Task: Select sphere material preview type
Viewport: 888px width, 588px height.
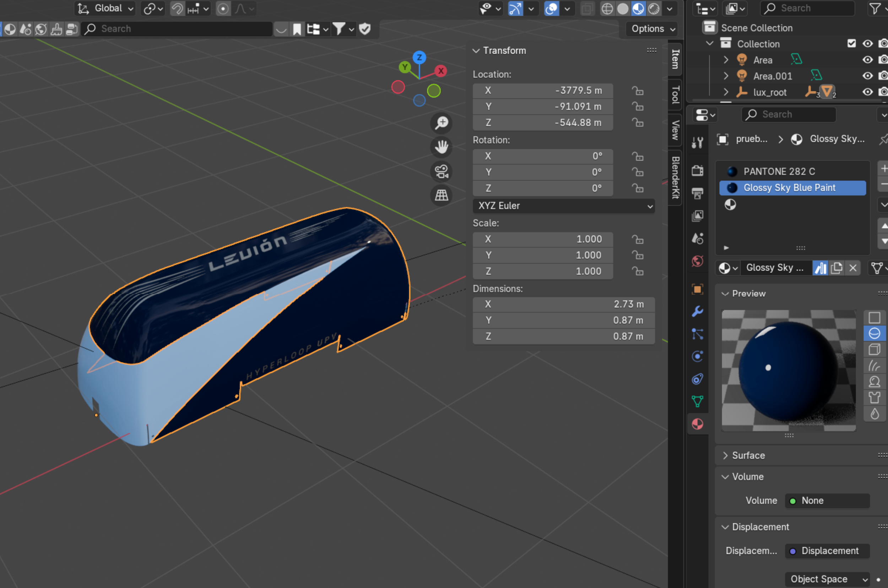Action: pyautogui.click(x=874, y=333)
